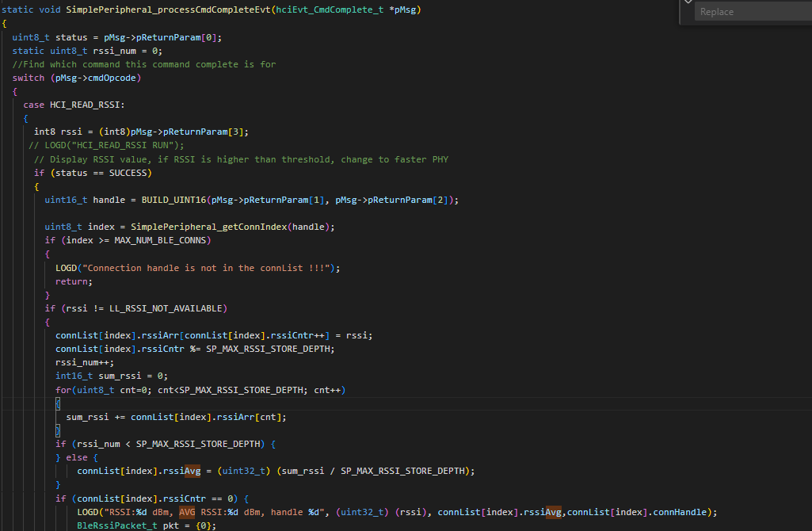Focus the Replace input field
This screenshot has height=531, width=812.
(x=753, y=11)
